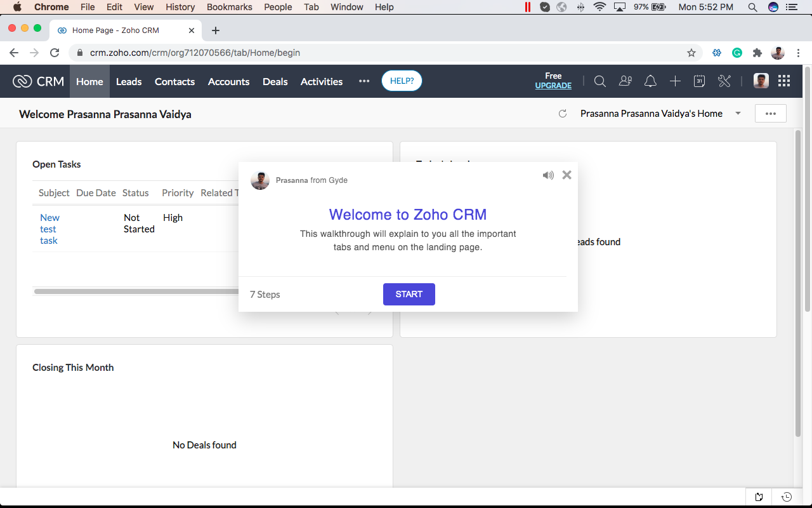Click the Gyde extension icon in toolbar
The image size is (812, 508).
pos(717,53)
